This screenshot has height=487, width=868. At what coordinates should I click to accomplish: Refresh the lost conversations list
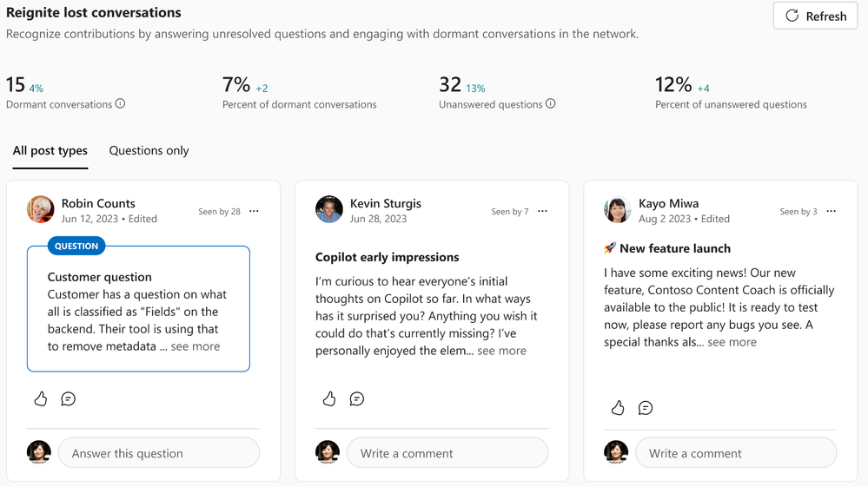pyautogui.click(x=815, y=16)
